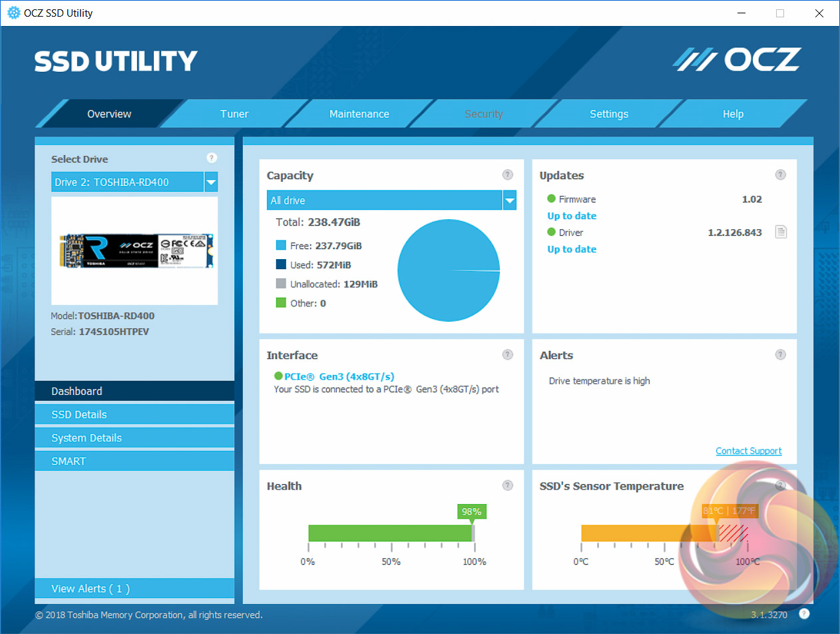This screenshot has width=840, height=634.
Task: Click the TOSHIBA RD400 drive thumbnail image
Action: [134, 250]
